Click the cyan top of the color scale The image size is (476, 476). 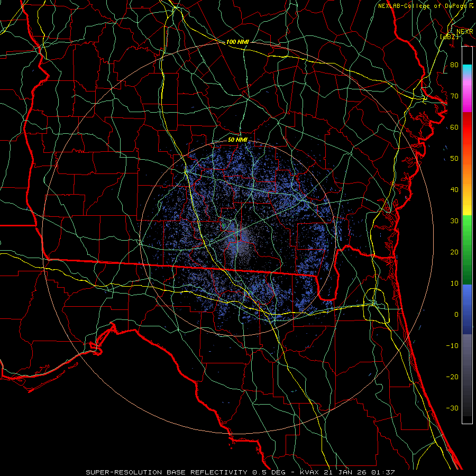pos(467,70)
